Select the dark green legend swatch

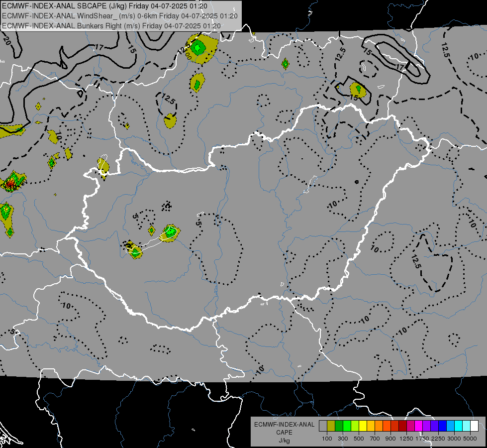coord(339,426)
